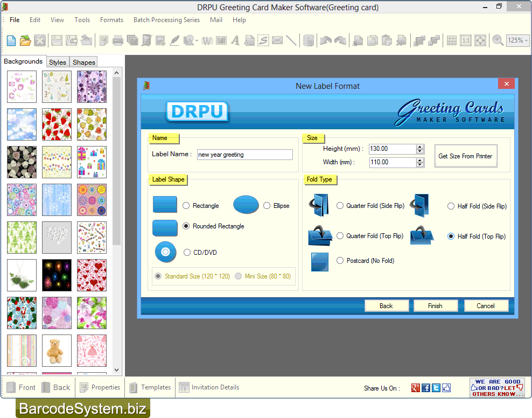This screenshot has width=532, height=418.
Task: Click the fit to window icon
Action: coord(480,41)
